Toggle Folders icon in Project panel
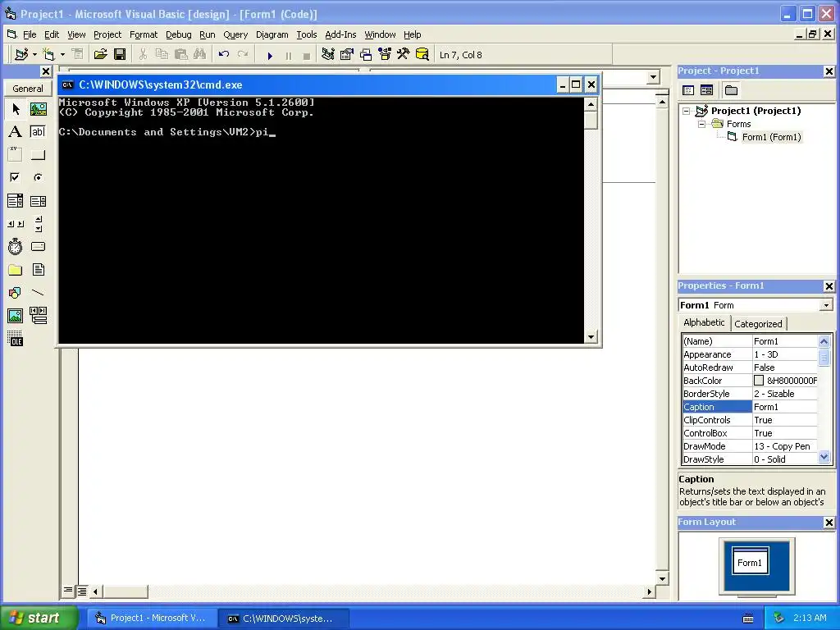 (x=731, y=90)
